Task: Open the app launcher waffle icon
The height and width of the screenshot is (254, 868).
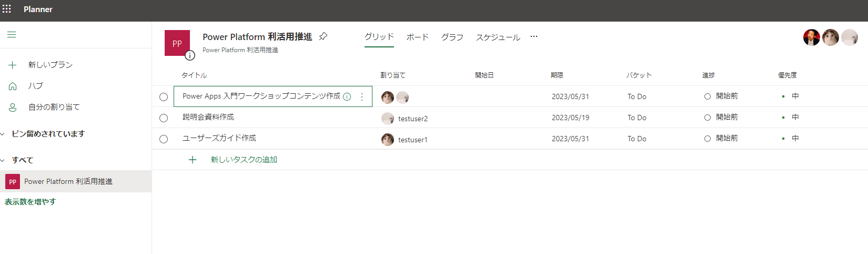Action: [x=7, y=9]
